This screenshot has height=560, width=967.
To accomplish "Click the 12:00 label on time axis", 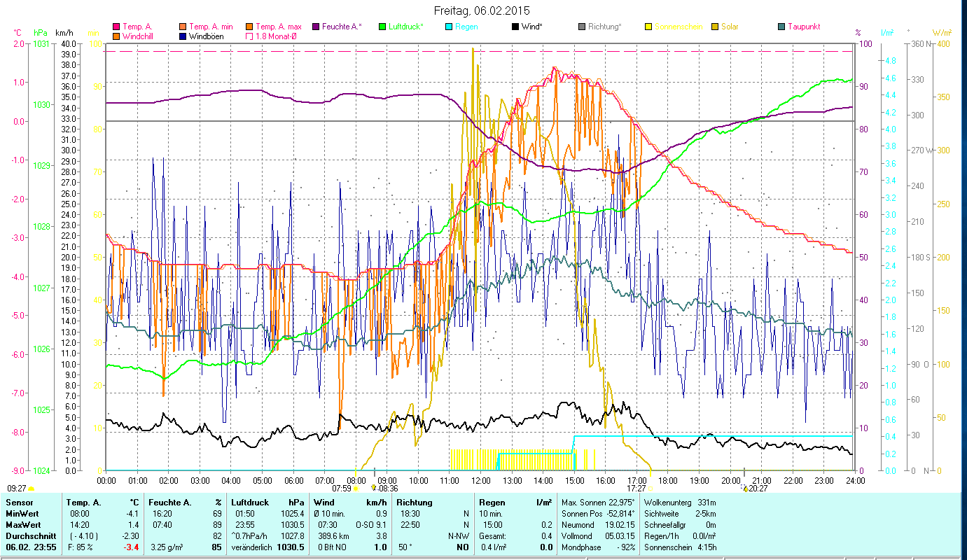I will 481,480.
